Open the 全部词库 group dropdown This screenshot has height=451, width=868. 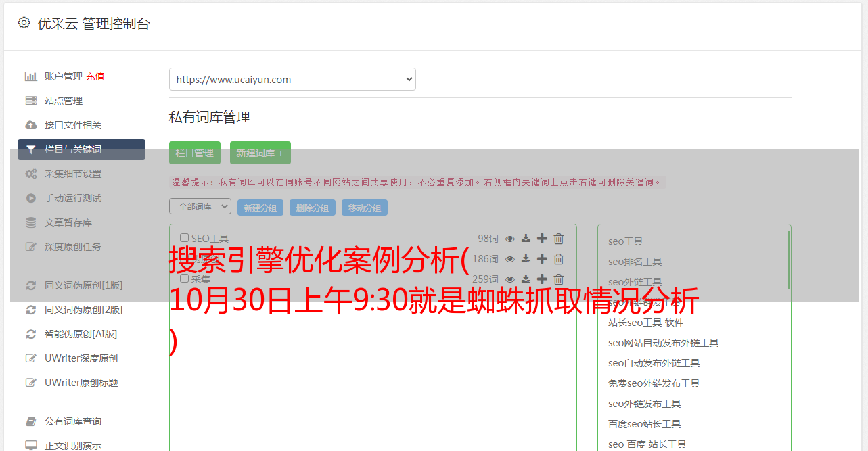pyautogui.click(x=200, y=206)
